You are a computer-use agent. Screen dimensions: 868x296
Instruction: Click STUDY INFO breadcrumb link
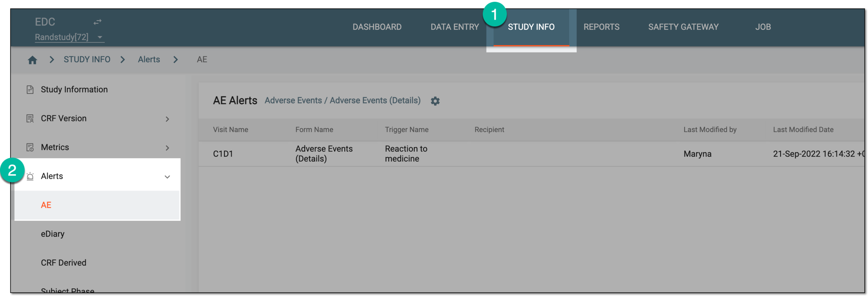[87, 60]
